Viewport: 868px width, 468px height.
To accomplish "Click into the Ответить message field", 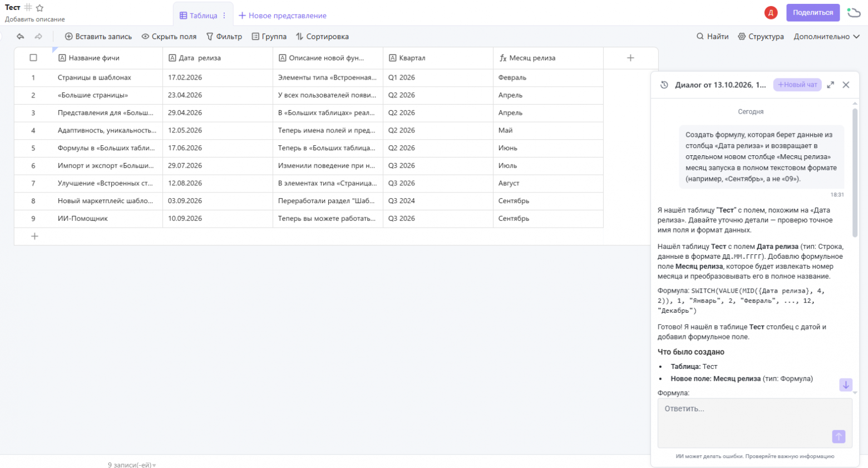I will pos(755,423).
